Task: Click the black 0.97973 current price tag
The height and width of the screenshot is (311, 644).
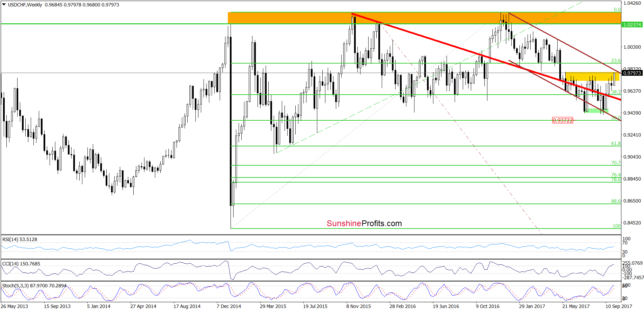Action: point(632,73)
